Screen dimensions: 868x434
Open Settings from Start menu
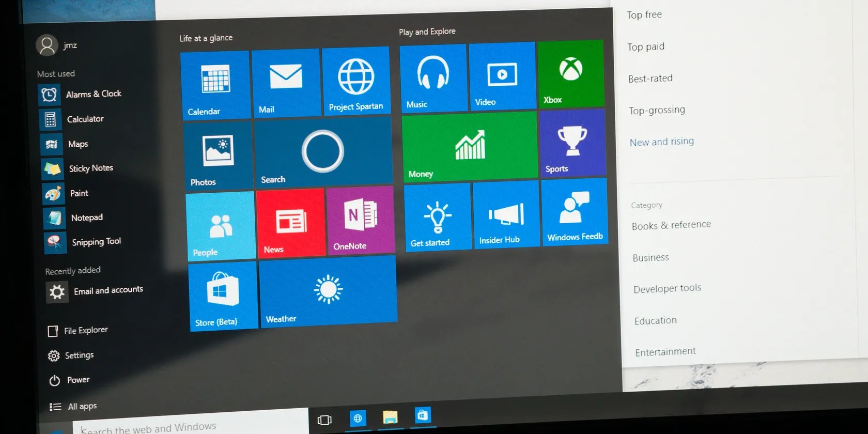(x=71, y=355)
